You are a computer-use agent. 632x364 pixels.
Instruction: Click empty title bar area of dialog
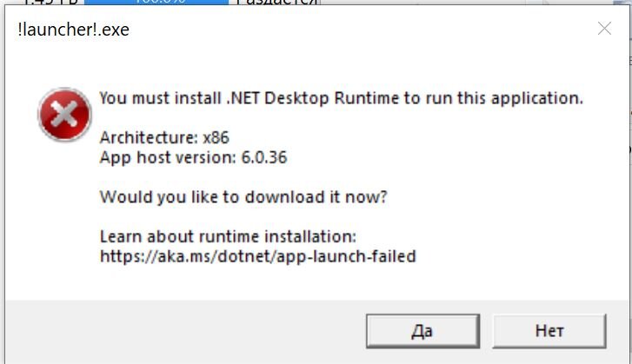pyautogui.click(x=348, y=30)
